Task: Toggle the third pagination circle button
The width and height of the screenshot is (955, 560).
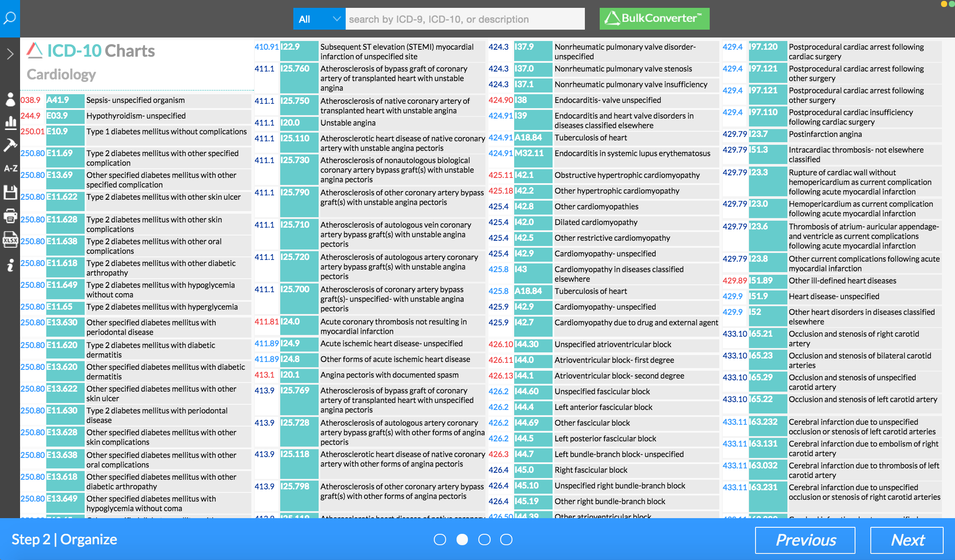Action: pyautogui.click(x=485, y=540)
